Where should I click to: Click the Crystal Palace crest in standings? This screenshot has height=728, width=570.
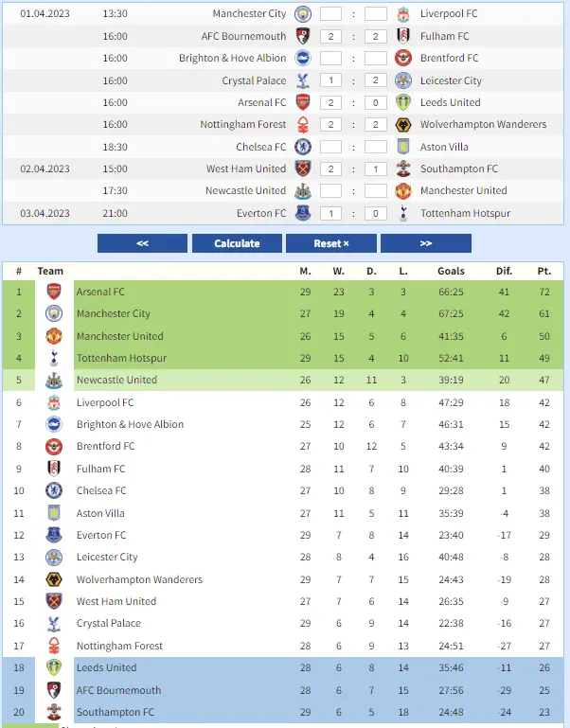[54, 623]
